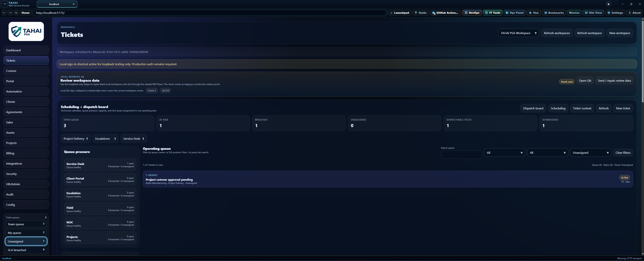Screen dimensions: 644x261
Task: Select Team queue in ticket queues
Action: coord(26,224)
